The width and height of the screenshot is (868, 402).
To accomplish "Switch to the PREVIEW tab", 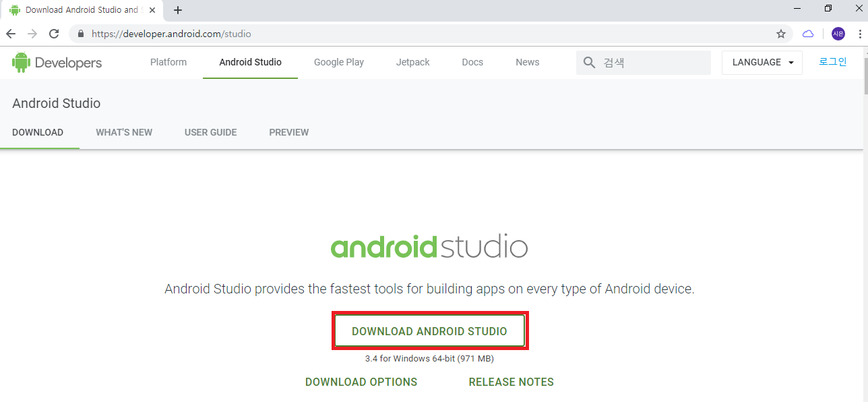I will (x=289, y=132).
